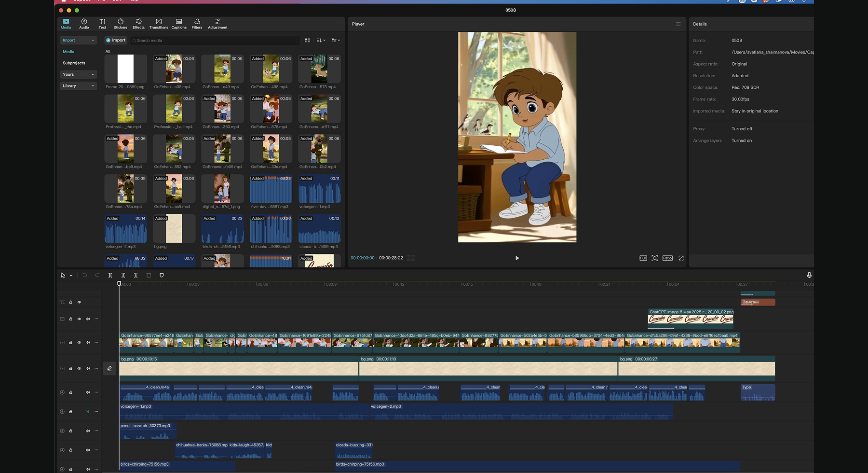Screen dimensions: 868x473
Task: Expand the Yours section
Action: pyautogui.click(x=79, y=74)
